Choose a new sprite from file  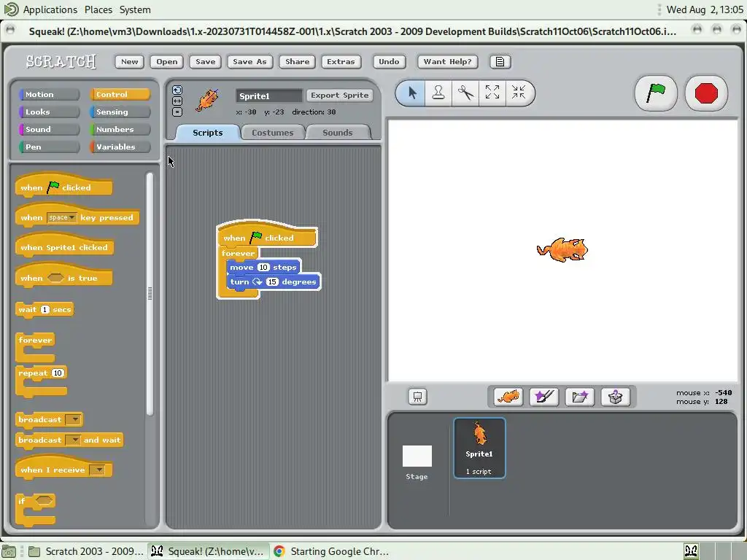tap(579, 397)
